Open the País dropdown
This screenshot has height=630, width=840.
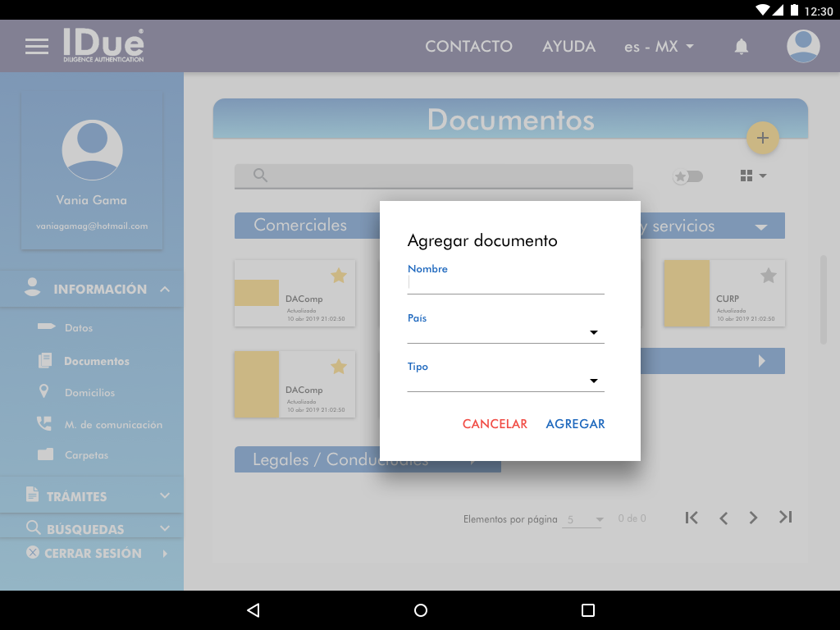click(x=505, y=333)
